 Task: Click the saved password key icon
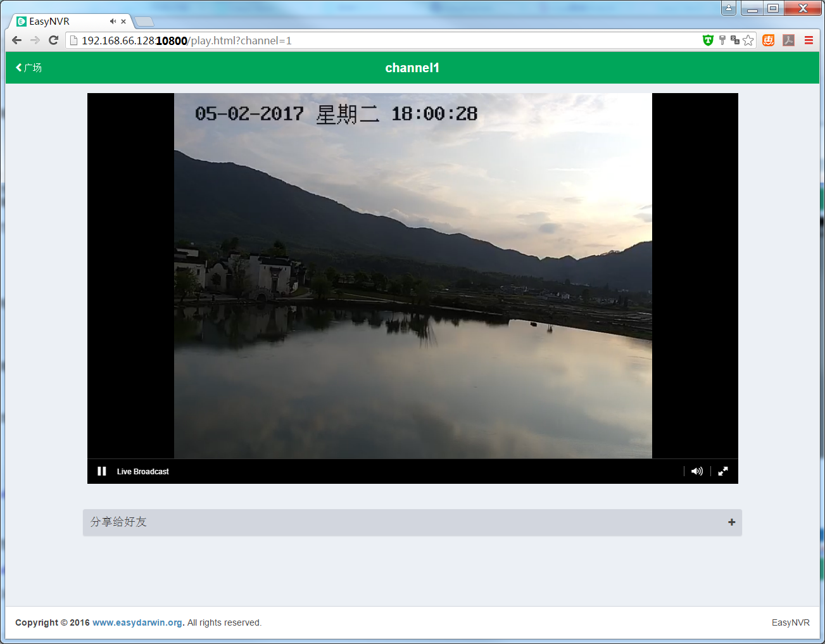722,41
